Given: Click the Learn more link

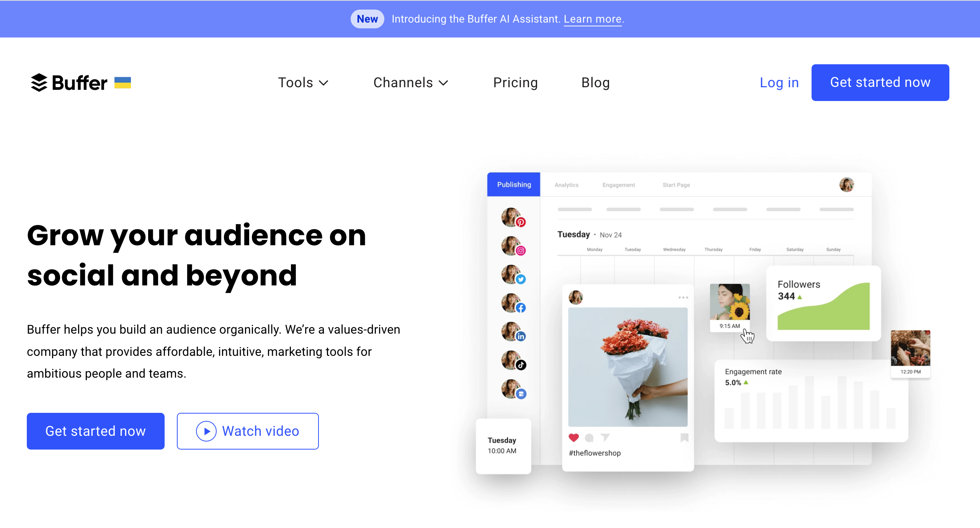Looking at the screenshot, I should 592,19.
